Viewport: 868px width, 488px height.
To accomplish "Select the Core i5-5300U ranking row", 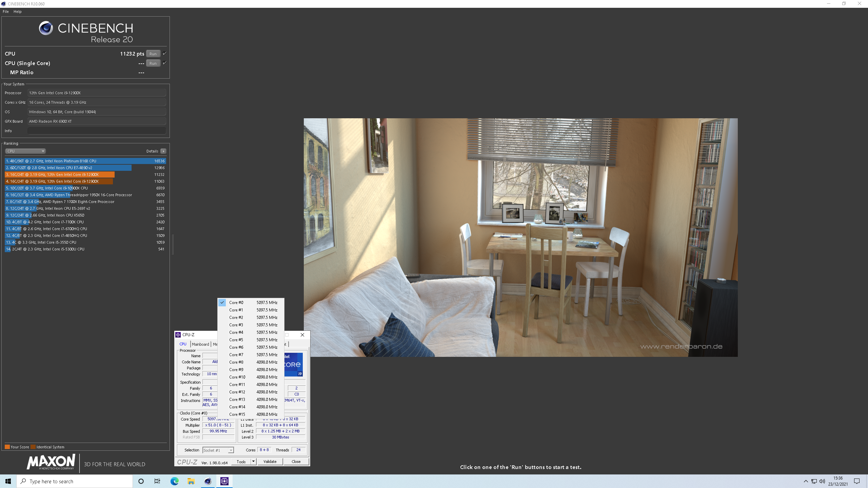I will click(85, 249).
